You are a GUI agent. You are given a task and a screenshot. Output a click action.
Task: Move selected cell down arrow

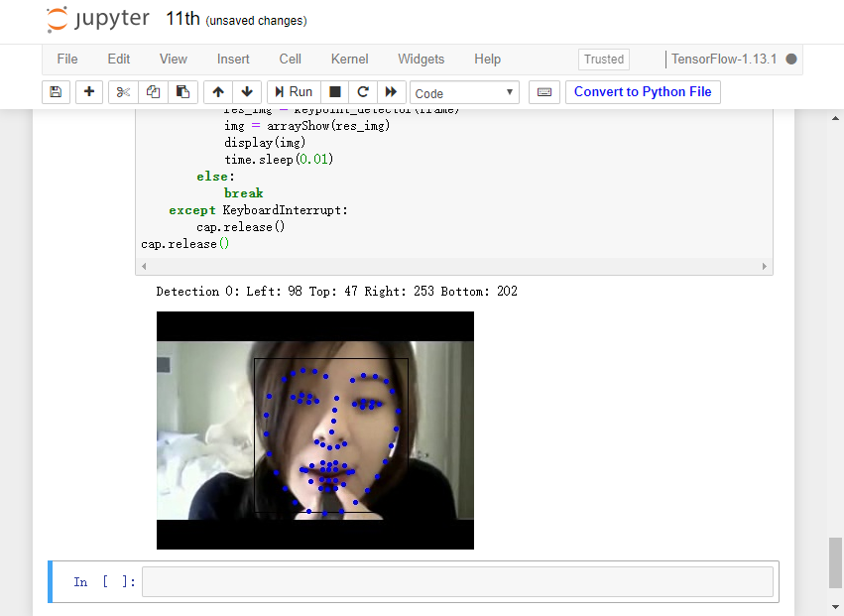pyautogui.click(x=247, y=92)
